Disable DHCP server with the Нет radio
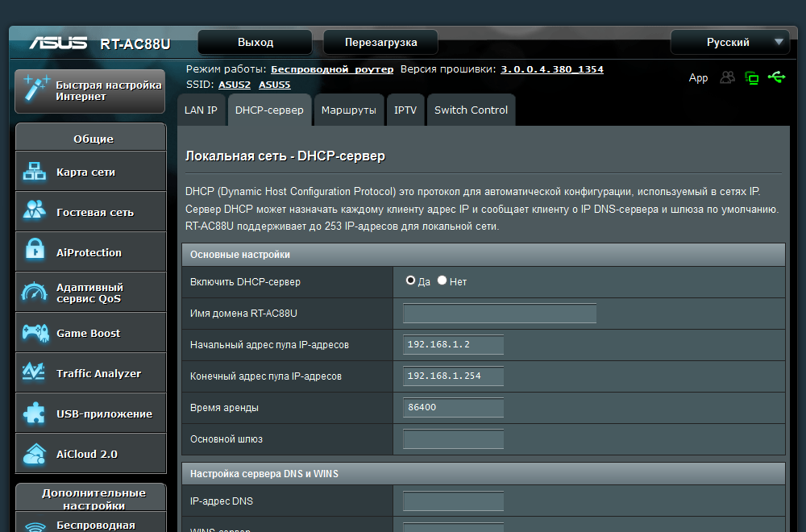Image resolution: width=806 pixels, height=532 pixels. coord(442,281)
